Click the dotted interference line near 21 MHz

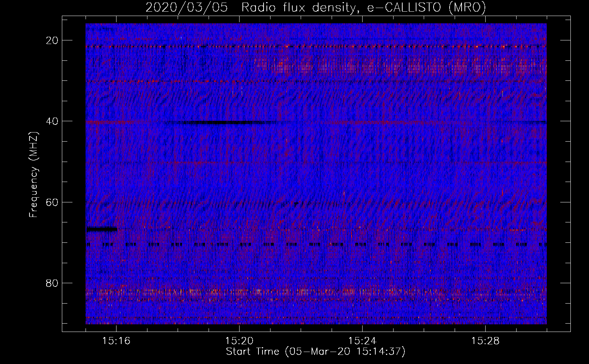[x=316, y=46]
